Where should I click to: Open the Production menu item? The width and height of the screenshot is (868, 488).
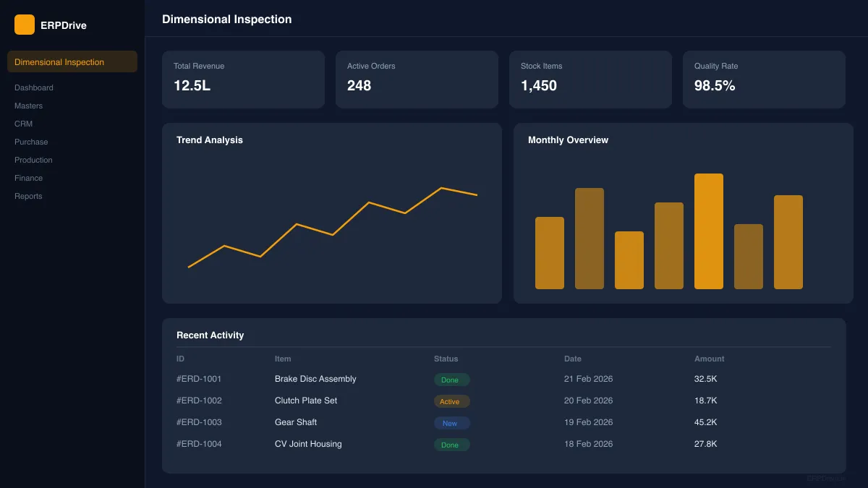pos(33,160)
